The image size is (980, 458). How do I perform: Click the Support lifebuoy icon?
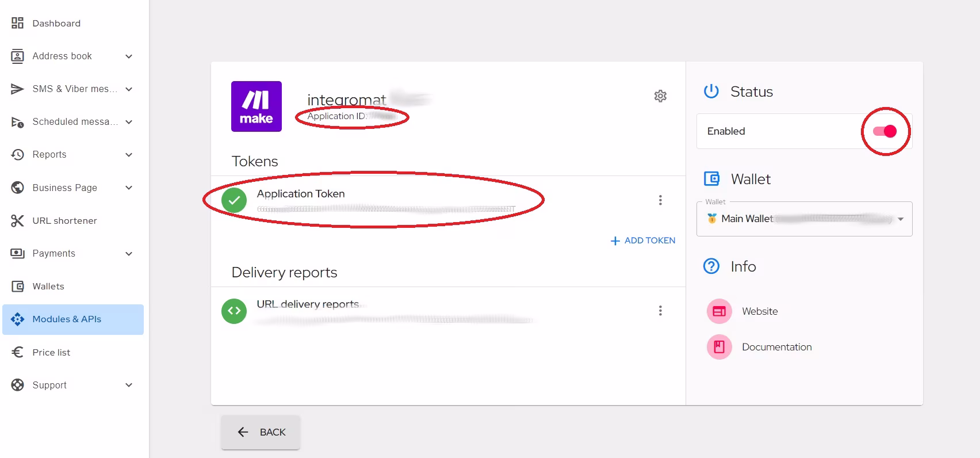click(17, 385)
